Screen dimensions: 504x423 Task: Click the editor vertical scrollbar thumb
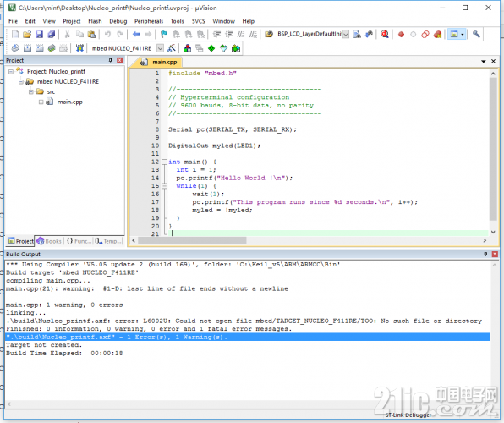(x=493, y=149)
